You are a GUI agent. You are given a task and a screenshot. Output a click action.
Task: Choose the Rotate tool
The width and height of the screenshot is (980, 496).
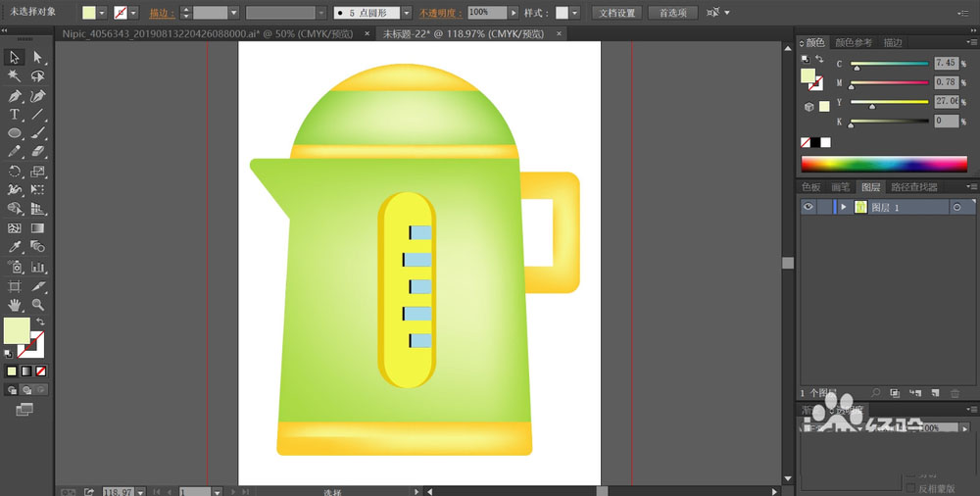pos(14,171)
